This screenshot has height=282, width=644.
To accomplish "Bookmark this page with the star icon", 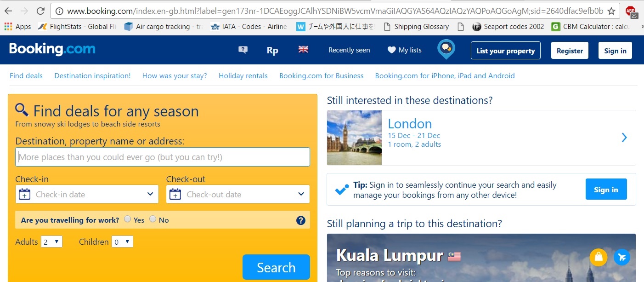I will coord(611,11).
